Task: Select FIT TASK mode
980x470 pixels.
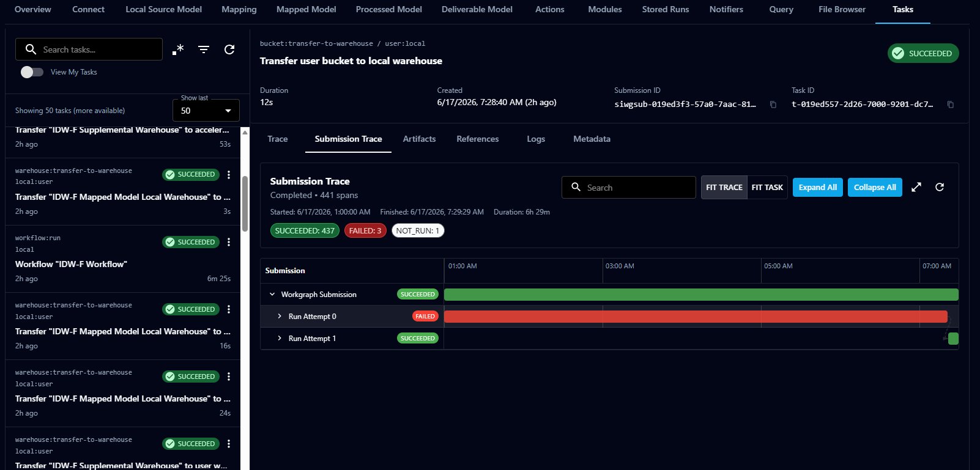Action: click(x=767, y=187)
